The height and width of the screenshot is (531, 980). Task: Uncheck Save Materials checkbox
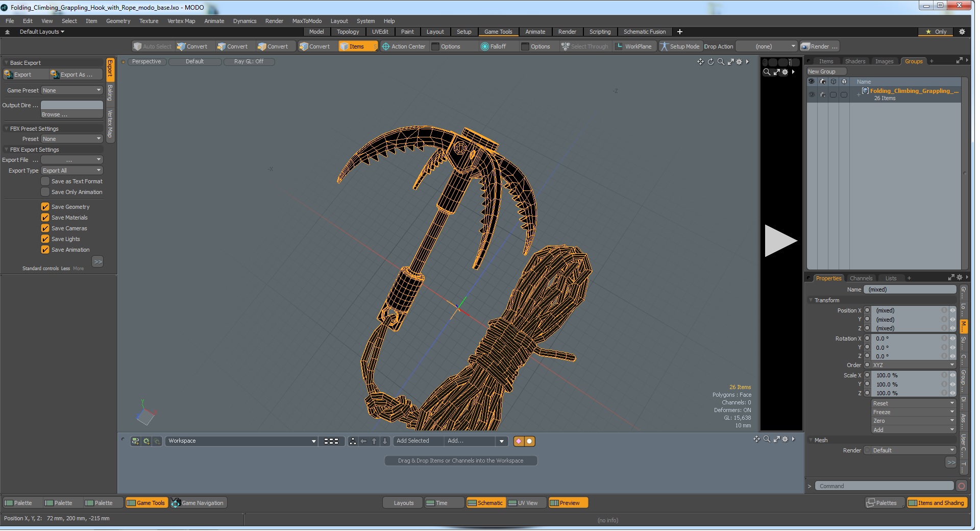[x=45, y=218]
